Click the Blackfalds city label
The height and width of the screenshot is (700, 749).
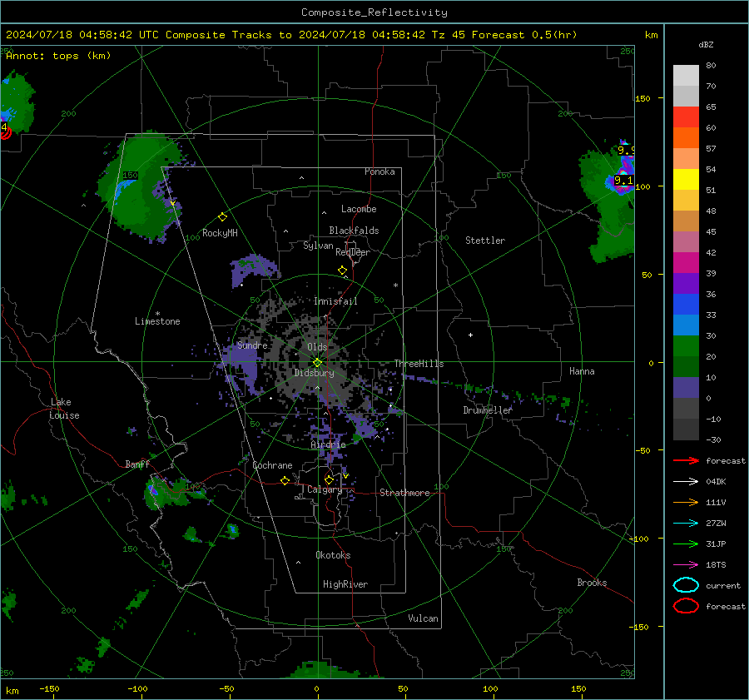tap(354, 231)
